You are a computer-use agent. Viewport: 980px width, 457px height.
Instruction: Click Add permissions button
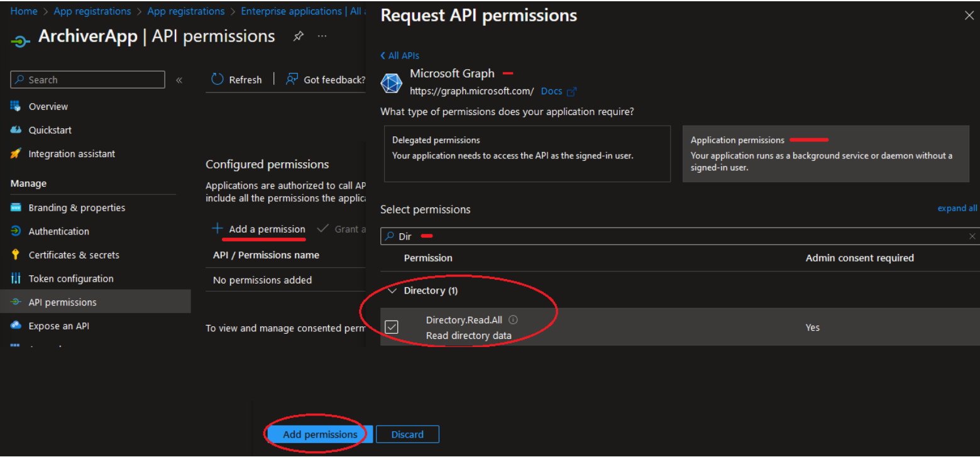pyautogui.click(x=320, y=434)
